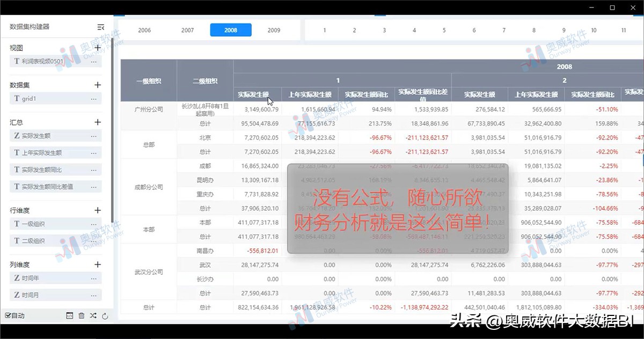
Task: Open the options menu for 实际发生额同比差值
Action: 95,186
